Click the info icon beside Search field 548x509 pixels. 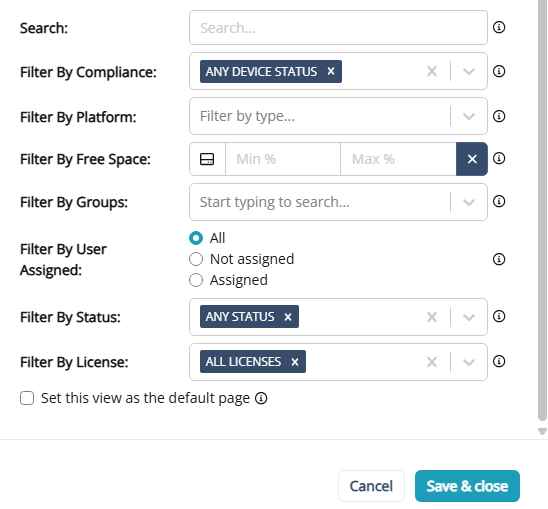[x=499, y=27]
